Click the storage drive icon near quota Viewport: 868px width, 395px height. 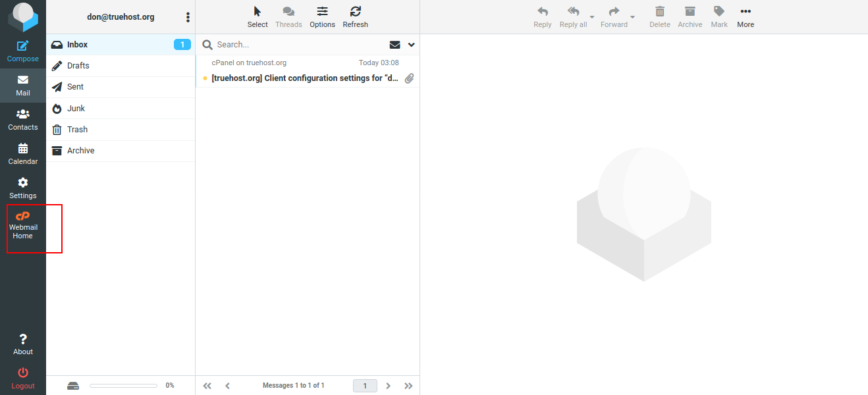point(73,386)
